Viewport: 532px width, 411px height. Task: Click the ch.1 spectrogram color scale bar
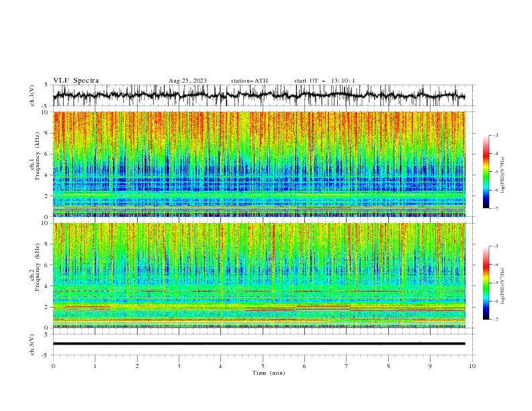click(x=486, y=172)
